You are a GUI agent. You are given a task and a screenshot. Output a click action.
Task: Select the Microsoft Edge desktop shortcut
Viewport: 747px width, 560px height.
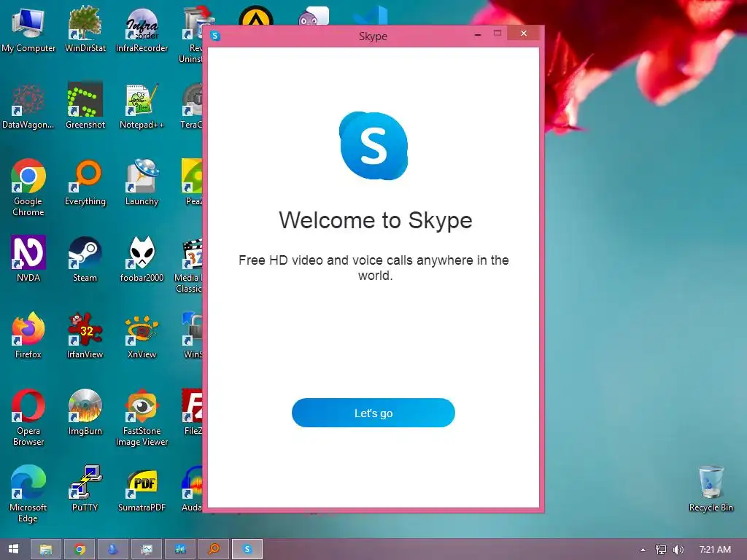coord(28,494)
